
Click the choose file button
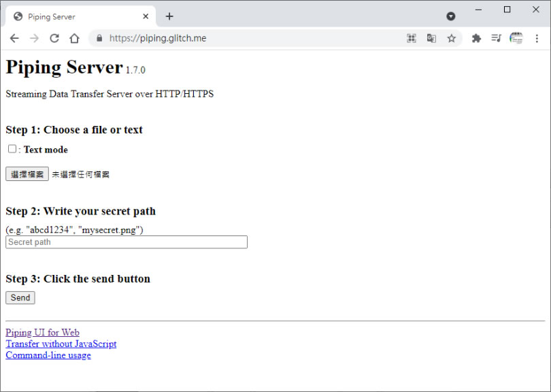point(27,174)
